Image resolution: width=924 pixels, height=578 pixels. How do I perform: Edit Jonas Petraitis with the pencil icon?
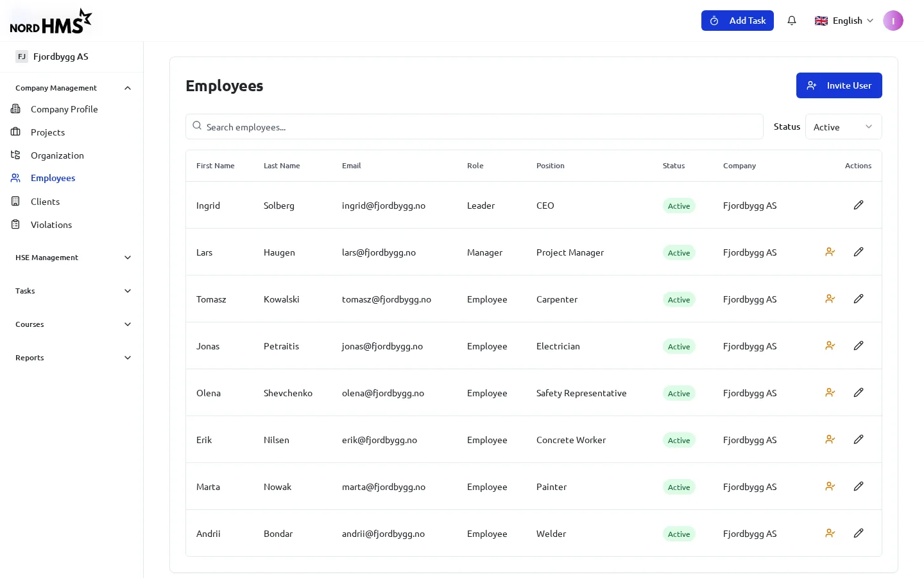pos(859,346)
